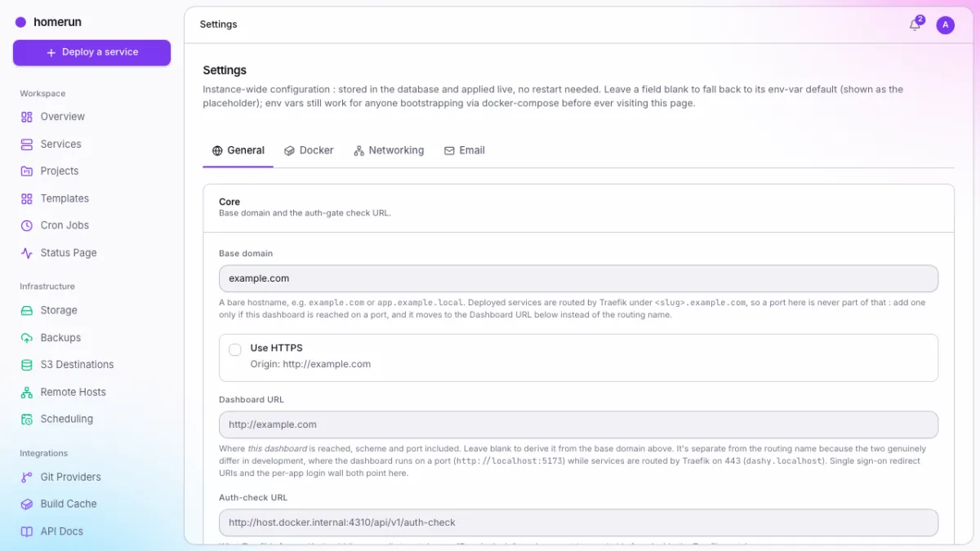Screen dimensions: 980x551
Task: Click the Cron Jobs clock icon
Action: [26, 225]
